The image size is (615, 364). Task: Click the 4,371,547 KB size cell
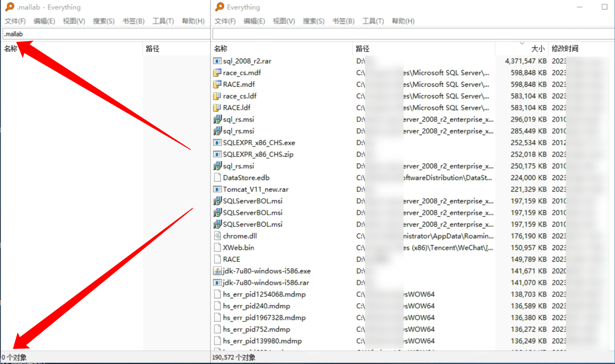tap(525, 61)
